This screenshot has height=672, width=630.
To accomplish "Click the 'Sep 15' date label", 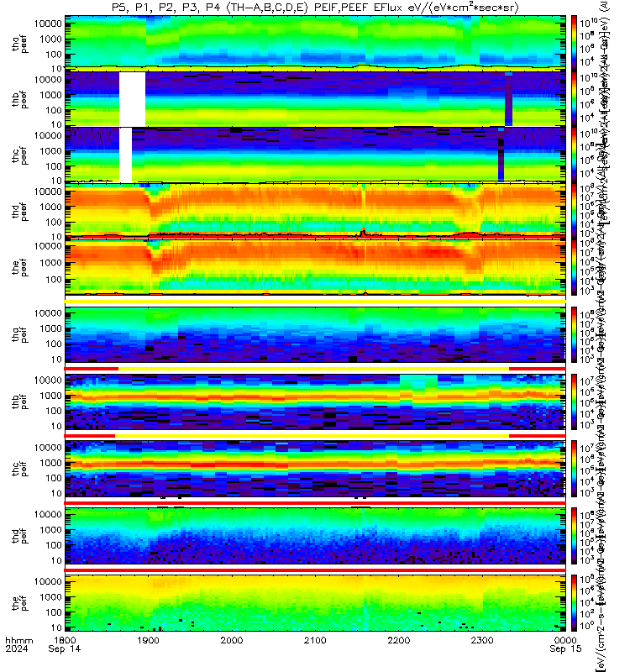I will 565,648.
